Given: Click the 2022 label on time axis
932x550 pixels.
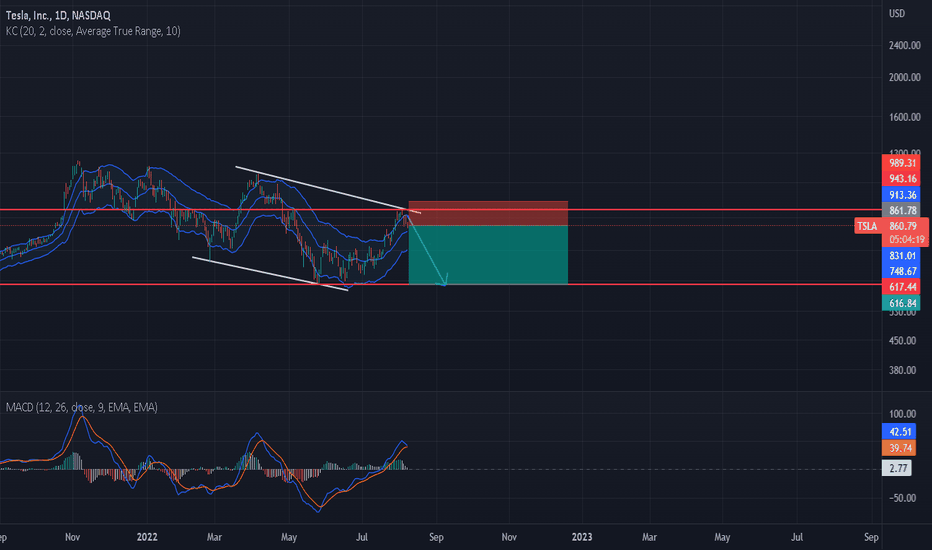Looking at the screenshot, I should pyautogui.click(x=147, y=537).
